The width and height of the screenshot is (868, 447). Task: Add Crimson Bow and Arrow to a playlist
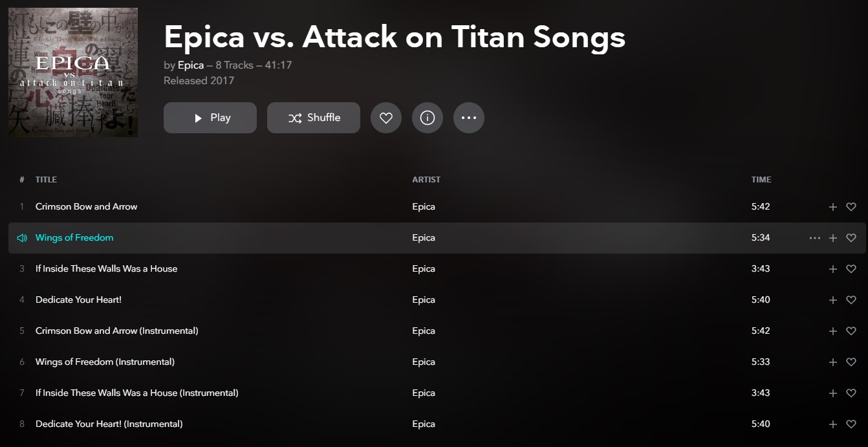(833, 207)
